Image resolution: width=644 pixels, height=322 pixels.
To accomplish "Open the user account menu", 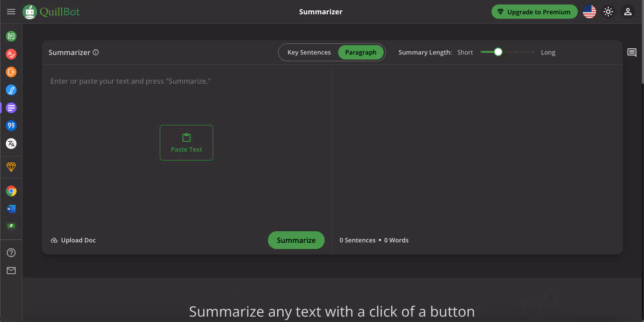I will [x=628, y=12].
